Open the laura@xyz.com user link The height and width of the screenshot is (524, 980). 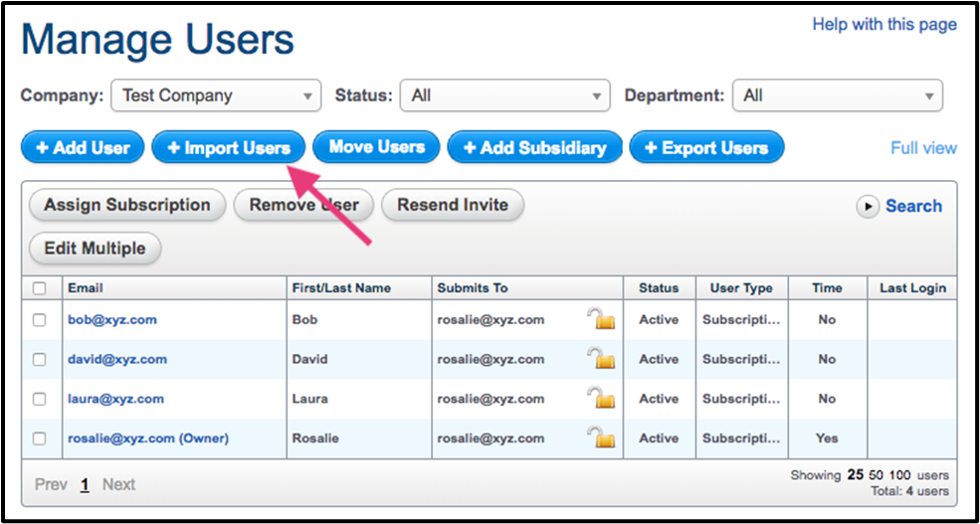pyautogui.click(x=116, y=399)
